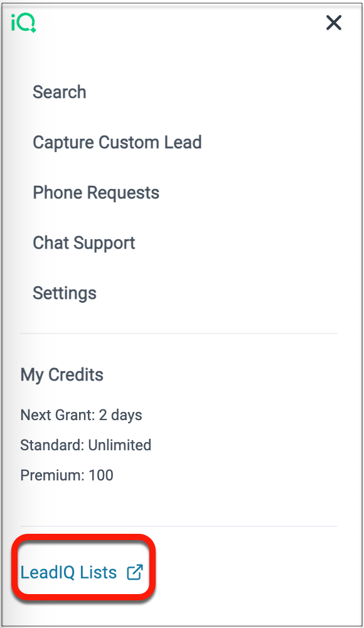Click the My Credits section heading
364x628 pixels.
tap(61, 374)
